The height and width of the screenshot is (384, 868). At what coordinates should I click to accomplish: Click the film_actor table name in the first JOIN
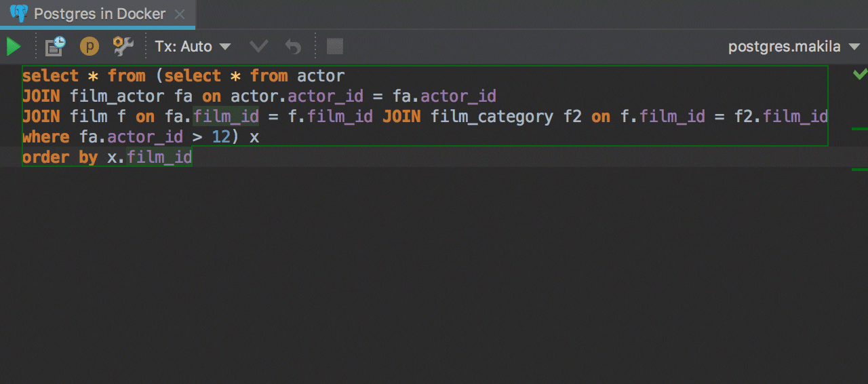coord(117,96)
